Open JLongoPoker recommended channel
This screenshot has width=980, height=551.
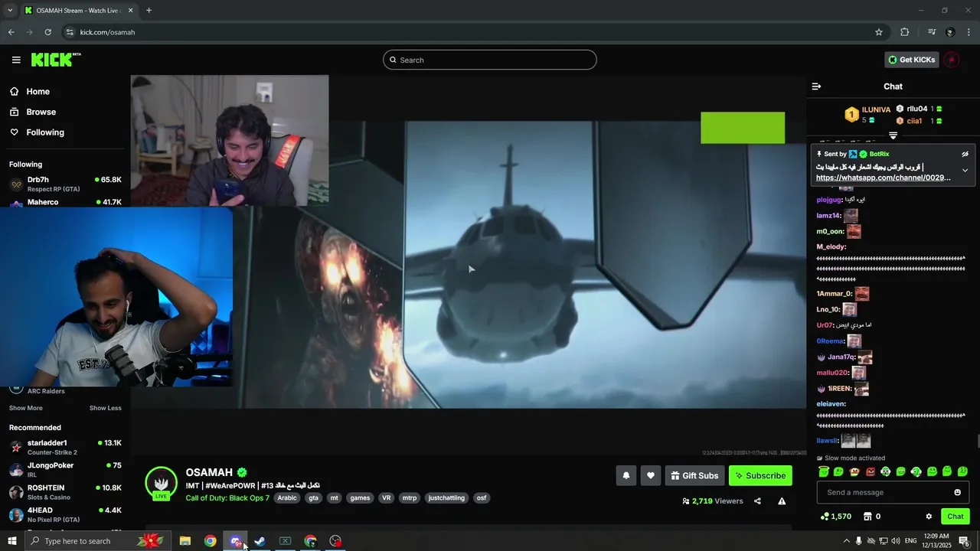[x=65, y=470]
